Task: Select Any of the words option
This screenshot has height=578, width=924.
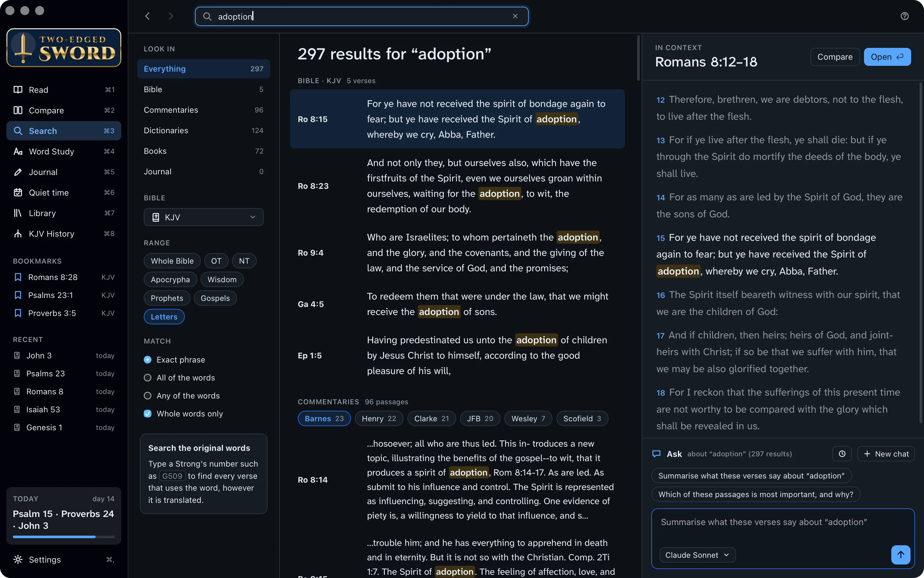Action: (182, 396)
